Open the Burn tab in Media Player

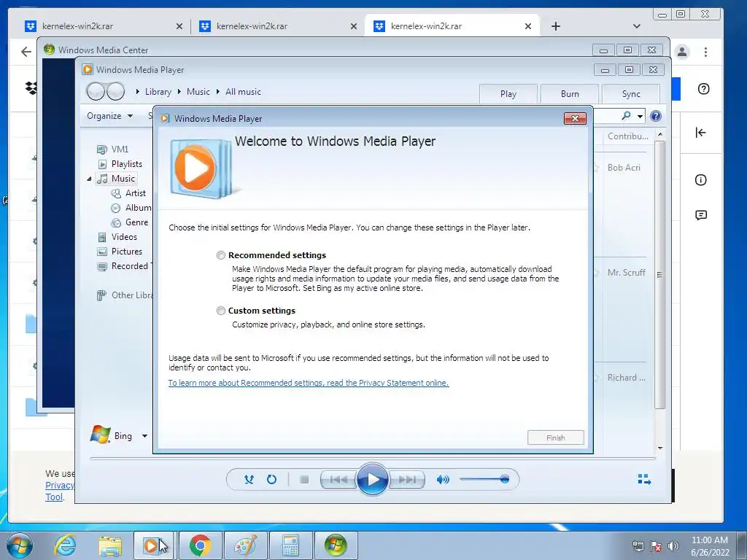[x=570, y=94]
